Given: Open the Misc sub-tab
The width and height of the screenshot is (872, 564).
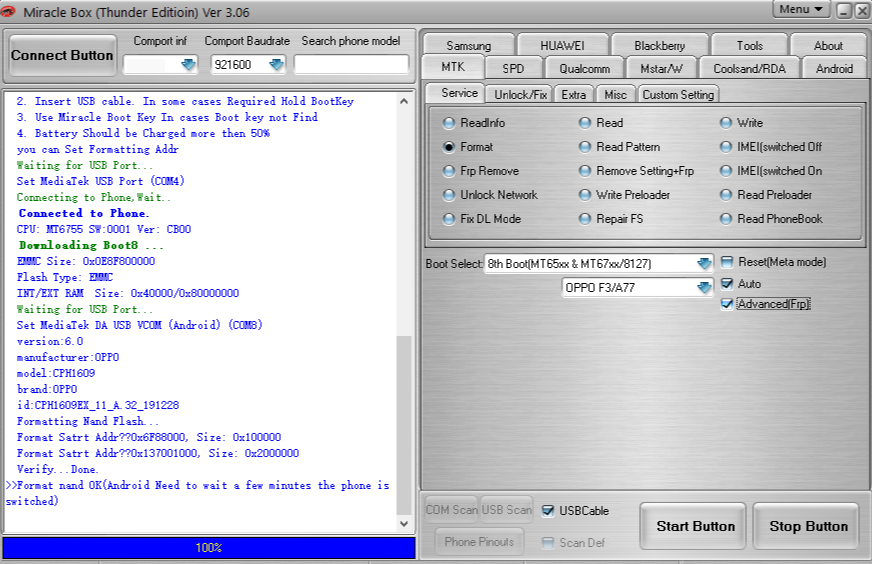Looking at the screenshot, I should pos(616,95).
